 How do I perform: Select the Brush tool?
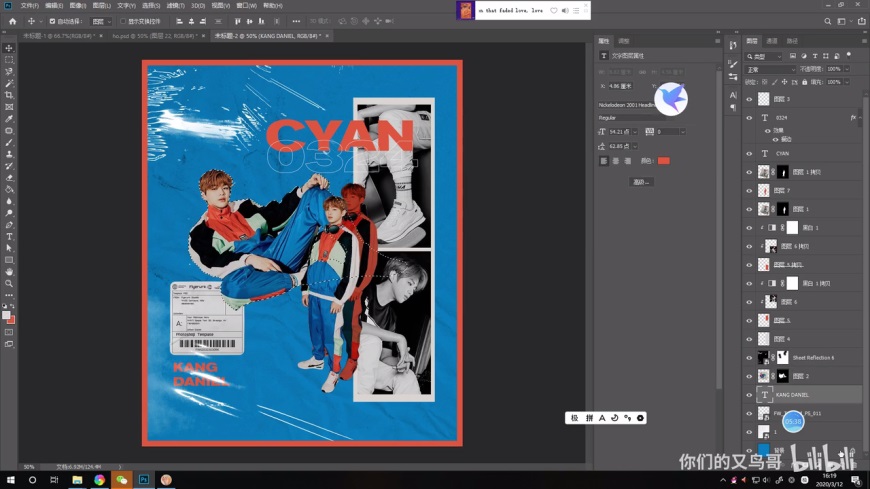[9, 143]
